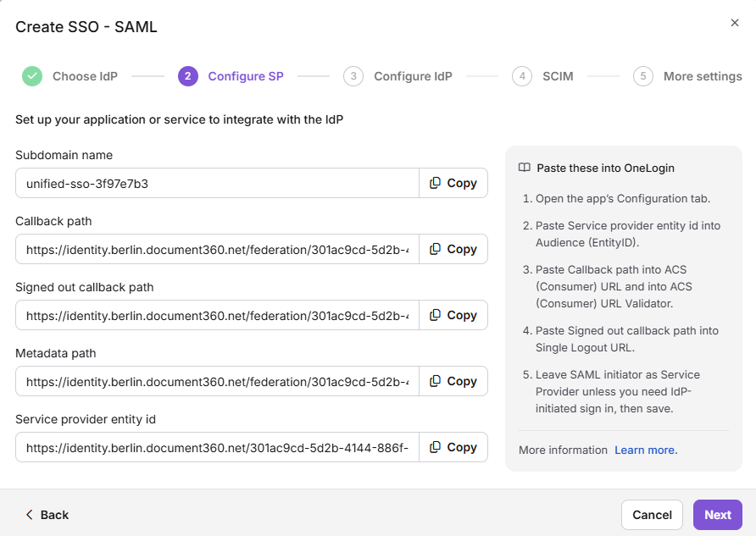The image size is (756, 536).
Task: Click instruction about SAML initiator
Action: pyautogui.click(x=618, y=391)
